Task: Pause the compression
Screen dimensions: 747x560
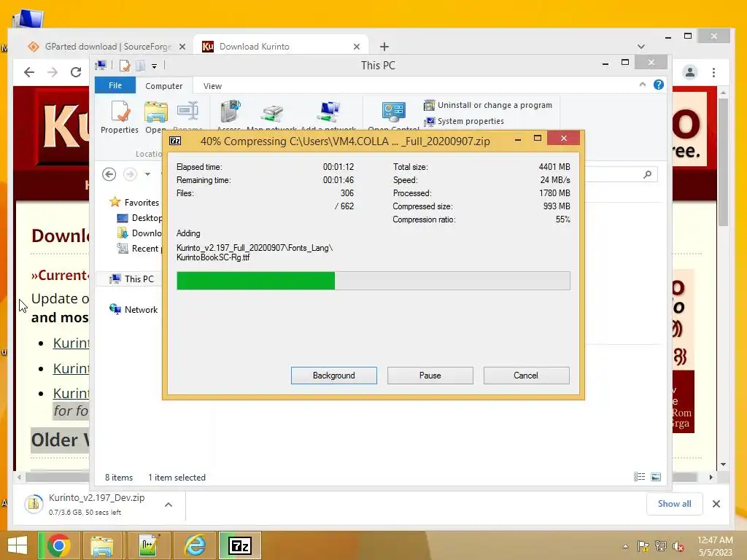Action: (430, 376)
